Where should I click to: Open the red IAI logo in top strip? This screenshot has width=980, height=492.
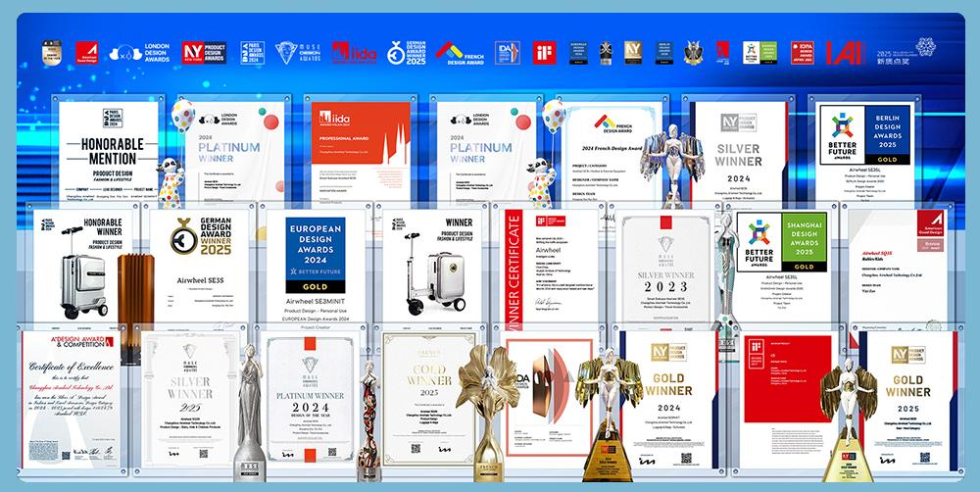coord(843,52)
